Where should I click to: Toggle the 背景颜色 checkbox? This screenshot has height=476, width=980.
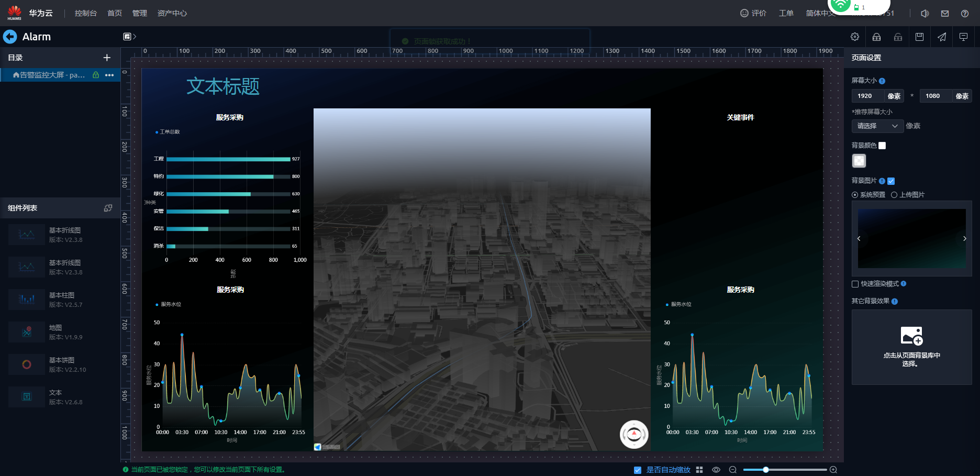point(882,146)
